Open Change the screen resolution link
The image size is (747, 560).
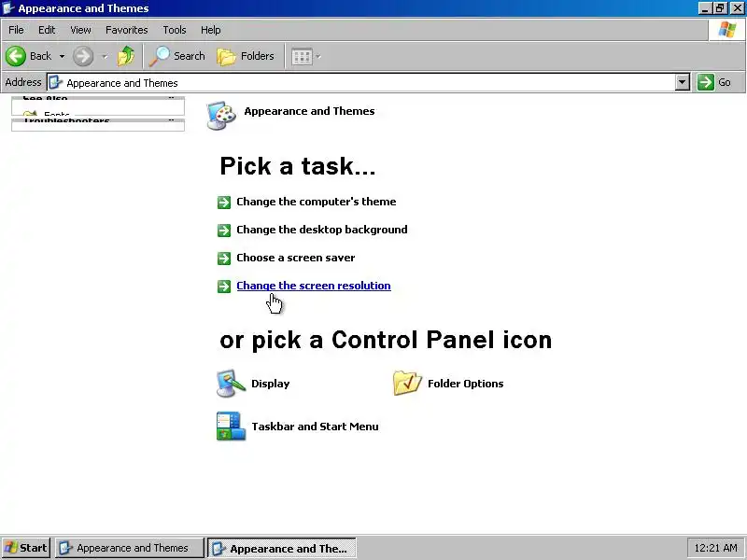click(x=314, y=286)
